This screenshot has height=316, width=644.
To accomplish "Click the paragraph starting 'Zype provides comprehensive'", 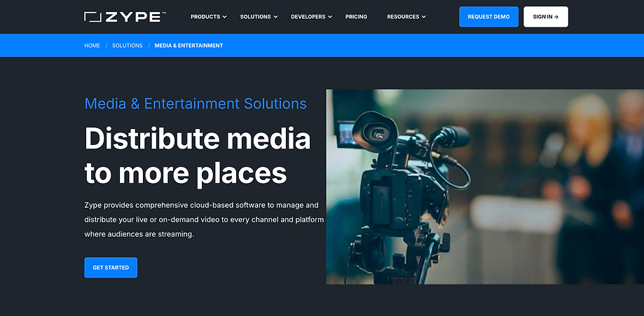I will point(204,219).
